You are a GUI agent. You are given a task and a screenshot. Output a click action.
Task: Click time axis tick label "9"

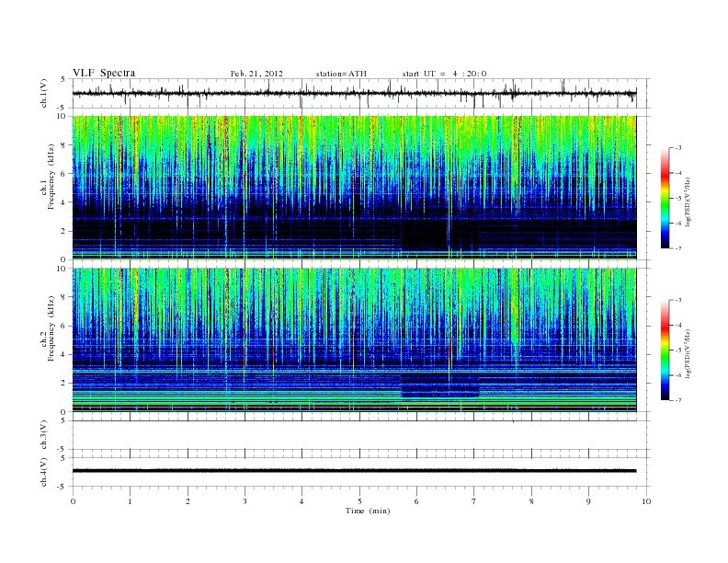click(x=588, y=501)
